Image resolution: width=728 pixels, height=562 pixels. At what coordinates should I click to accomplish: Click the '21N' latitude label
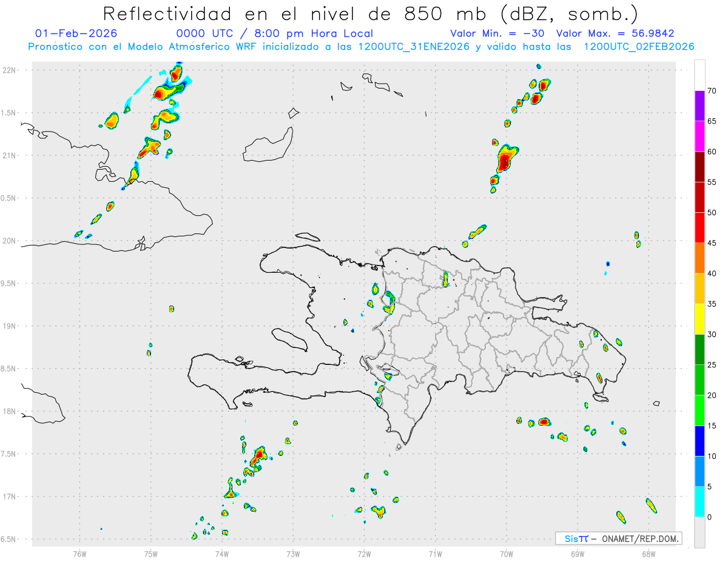pos(9,155)
